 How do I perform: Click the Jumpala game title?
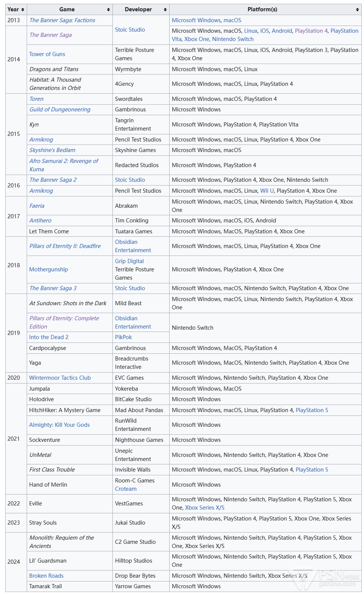(x=39, y=389)
